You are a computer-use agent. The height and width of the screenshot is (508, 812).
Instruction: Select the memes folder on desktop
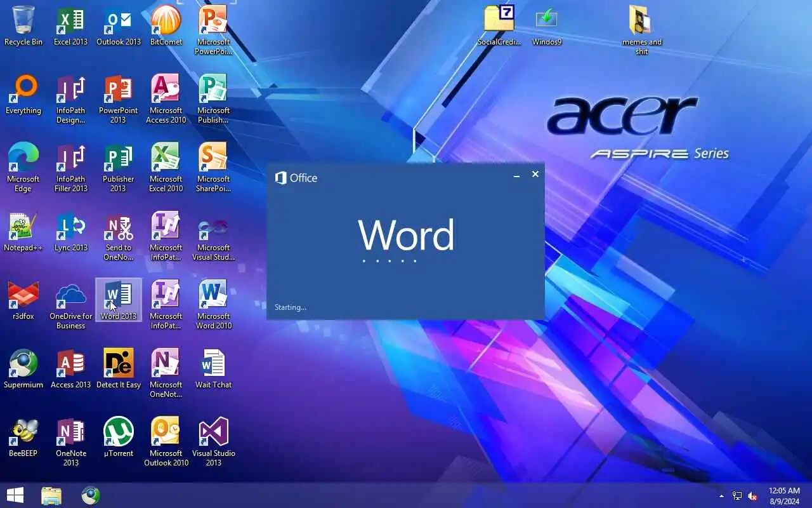642,30
